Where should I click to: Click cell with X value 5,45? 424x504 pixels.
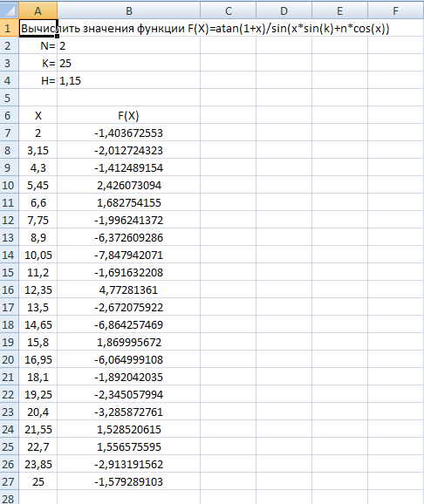pos(38,185)
